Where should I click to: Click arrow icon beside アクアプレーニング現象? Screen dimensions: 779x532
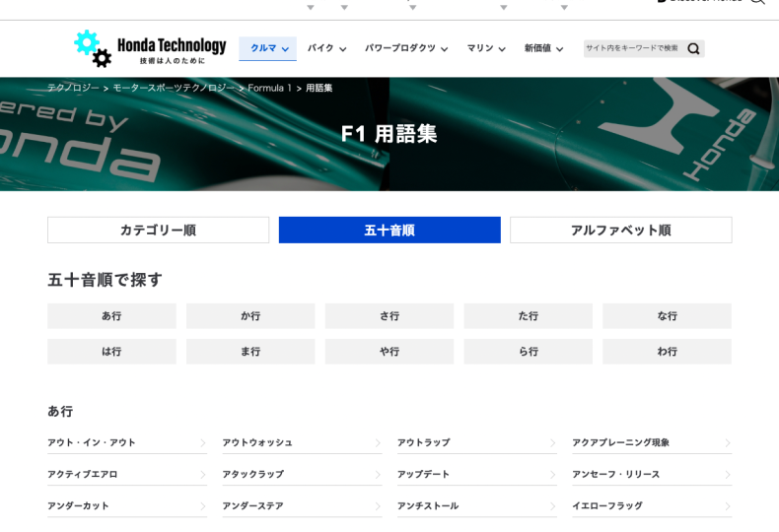(x=727, y=443)
